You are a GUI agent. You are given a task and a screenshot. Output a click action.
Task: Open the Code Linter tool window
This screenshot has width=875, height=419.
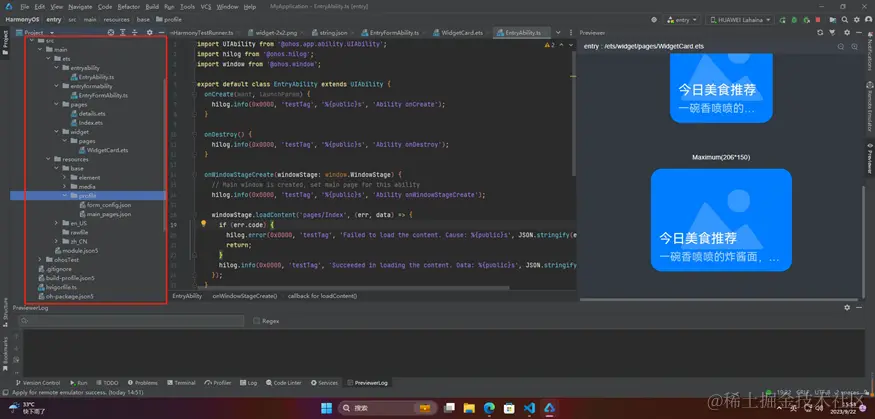(284, 383)
